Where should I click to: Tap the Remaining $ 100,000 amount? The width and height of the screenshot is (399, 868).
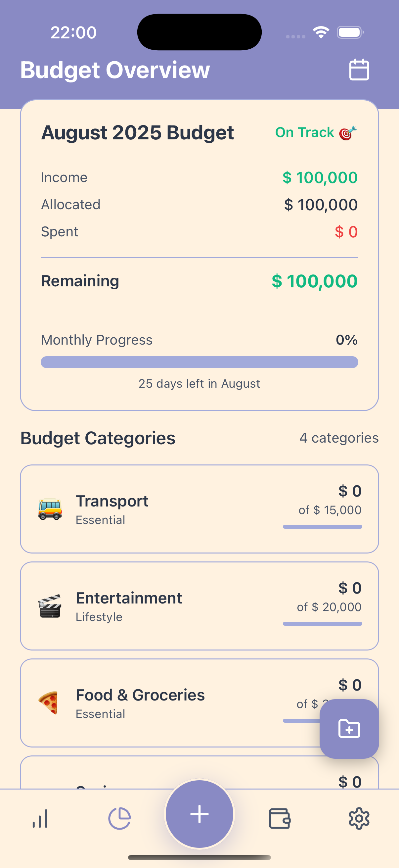315,281
